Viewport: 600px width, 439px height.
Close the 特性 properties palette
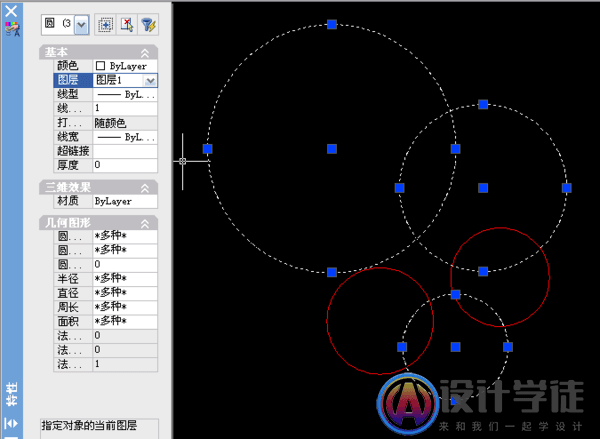coord(11,11)
